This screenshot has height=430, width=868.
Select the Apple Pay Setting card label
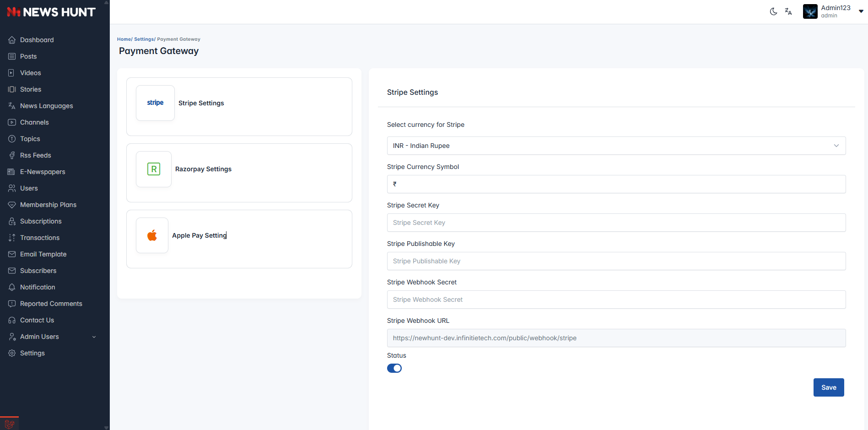199,235
